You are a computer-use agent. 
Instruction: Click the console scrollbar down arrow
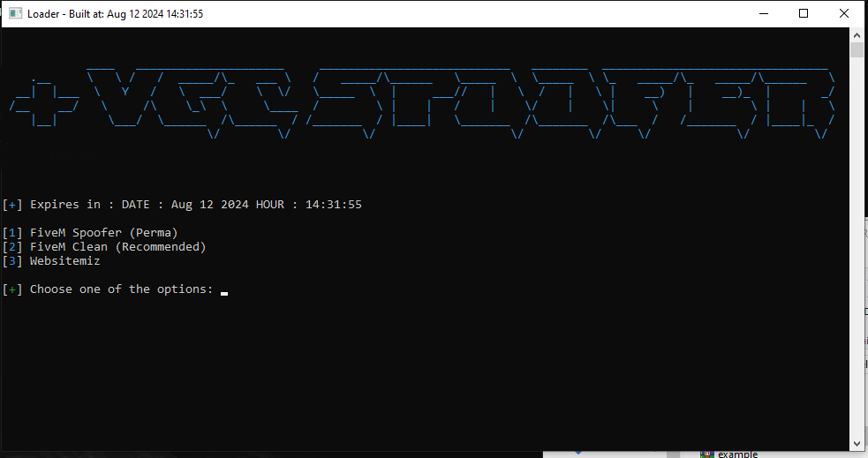point(857,444)
